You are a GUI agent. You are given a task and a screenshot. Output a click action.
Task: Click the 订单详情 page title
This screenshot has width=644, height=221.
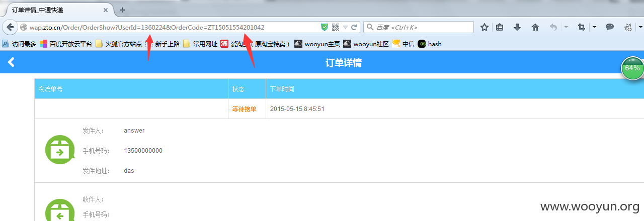[x=344, y=63]
